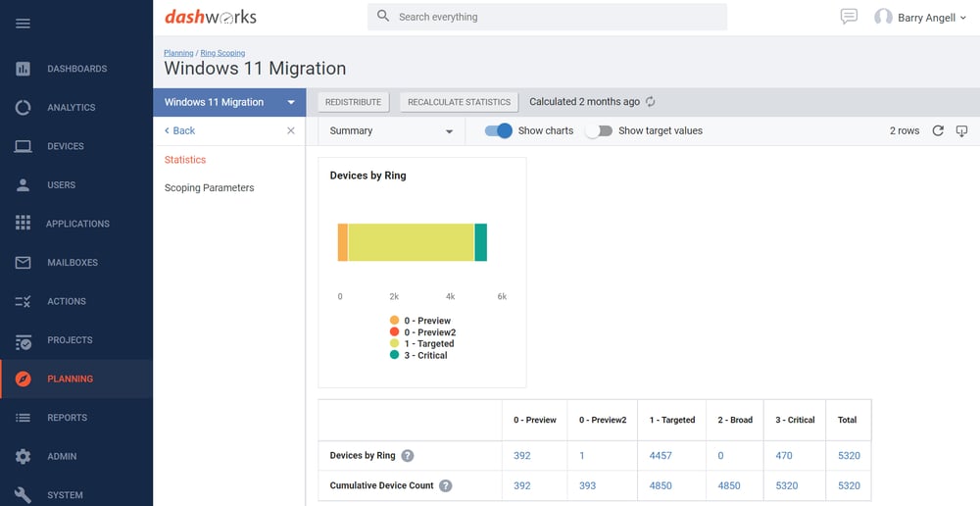Refresh the statistics grid
This screenshot has height=506, width=980.
(x=938, y=130)
